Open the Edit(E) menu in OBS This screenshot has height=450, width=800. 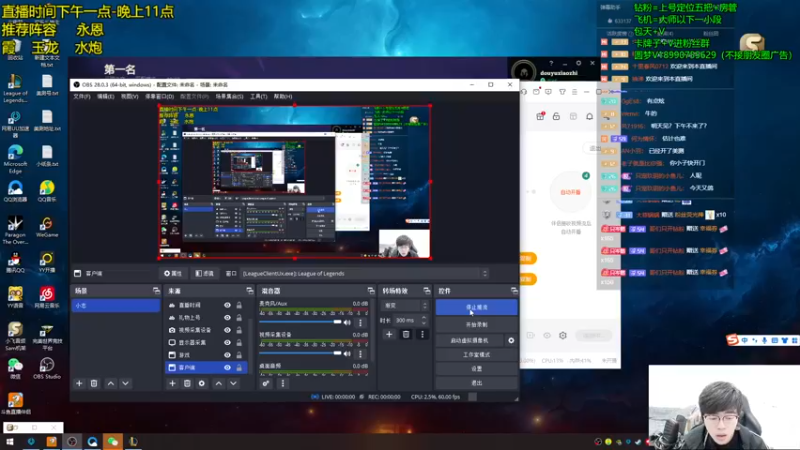106,96
